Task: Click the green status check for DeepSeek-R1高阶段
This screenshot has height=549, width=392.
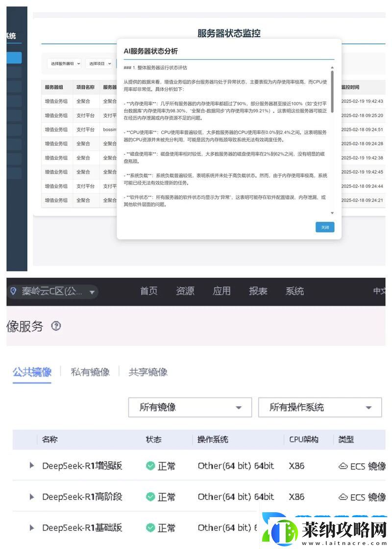Action: tap(150, 497)
